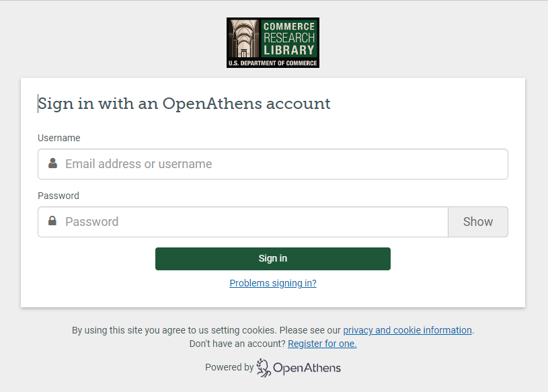Viewport: 548px width, 392px height.
Task: Click the U.S. Department of Commerce banner text
Action: tap(272, 63)
